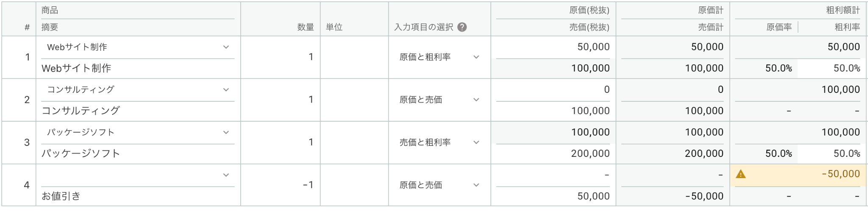Click the 原価 field showing 0 in row 2

point(553,90)
